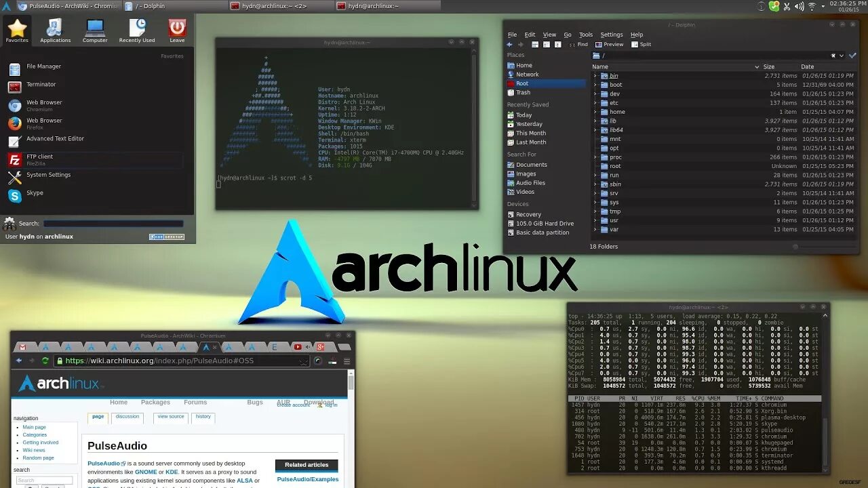Viewport: 868px width, 488px height.
Task: Switch to Dolphin taskbar entry
Action: pos(175,6)
